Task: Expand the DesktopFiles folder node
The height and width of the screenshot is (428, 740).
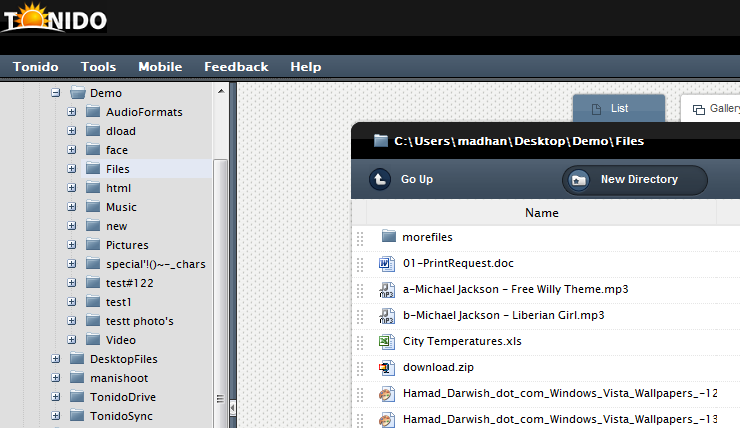Action: (x=56, y=359)
